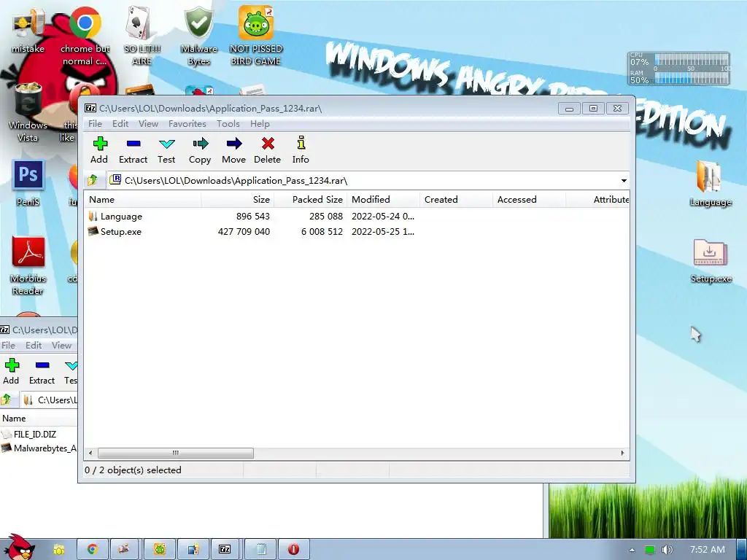Viewport: 747px width, 560px height.
Task: Click the Chrome taskbar button
Action: [x=93, y=549]
